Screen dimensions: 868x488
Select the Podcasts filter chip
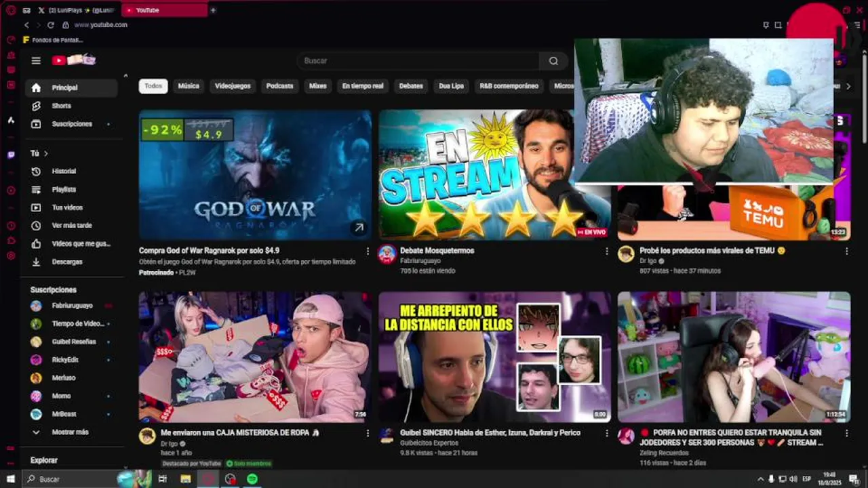coord(279,86)
